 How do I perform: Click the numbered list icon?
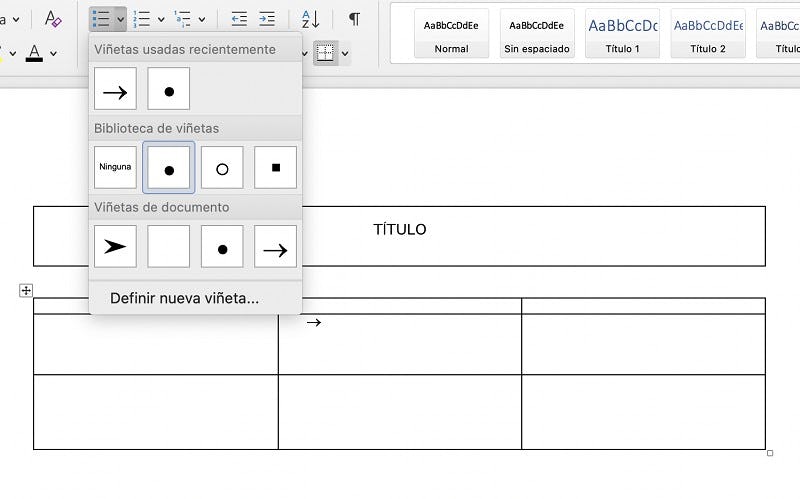coord(142,18)
